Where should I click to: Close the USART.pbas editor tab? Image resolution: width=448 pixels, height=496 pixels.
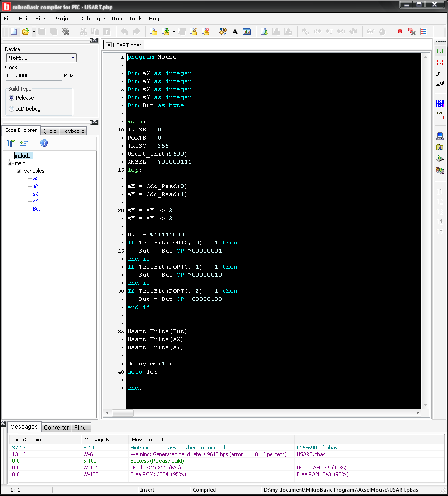pyautogui.click(x=109, y=45)
